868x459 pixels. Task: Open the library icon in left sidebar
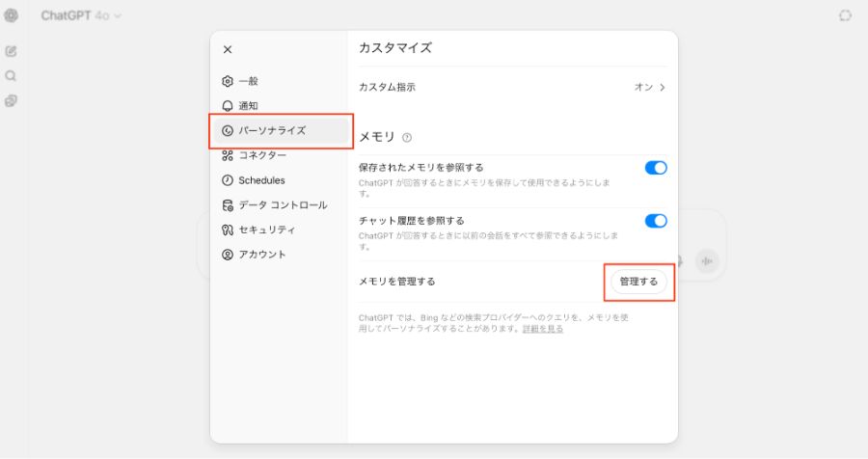point(11,101)
